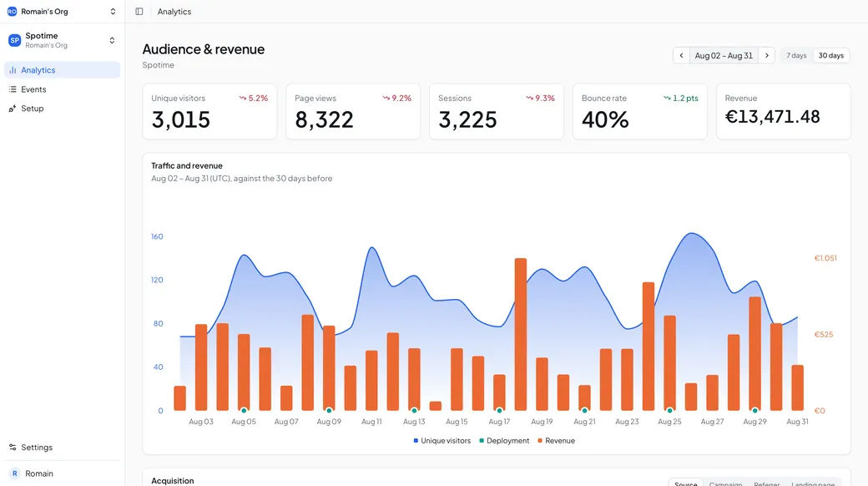868x486 pixels.
Task: Click the sidebar collapse panel icon
Action: coord(139,11)
